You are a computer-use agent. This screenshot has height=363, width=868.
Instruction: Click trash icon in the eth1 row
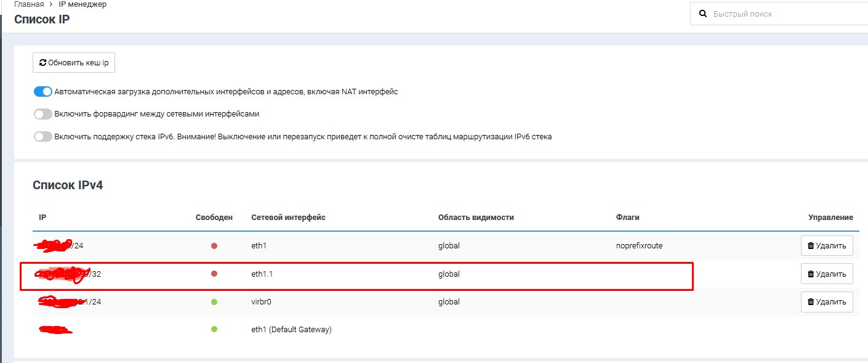point(811,246)
